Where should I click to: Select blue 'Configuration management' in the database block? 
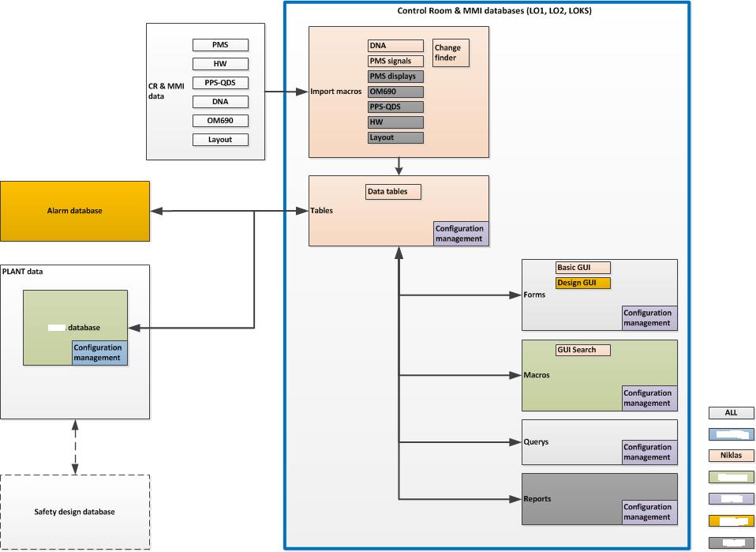(x=99, y=353)
